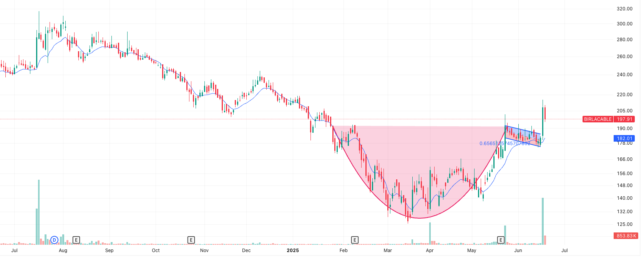
Task: Click the Feb time axis label
Action: click(x=344, y=251)
